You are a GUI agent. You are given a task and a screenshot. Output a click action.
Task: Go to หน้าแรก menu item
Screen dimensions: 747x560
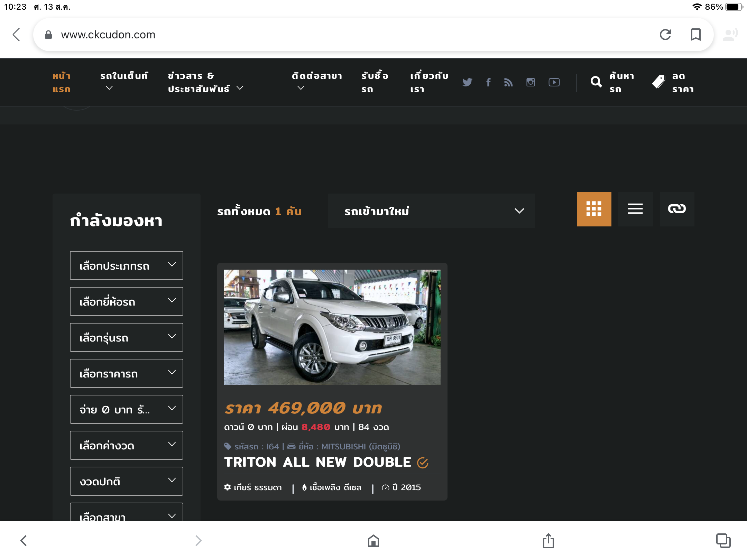[x=62, y=82]
